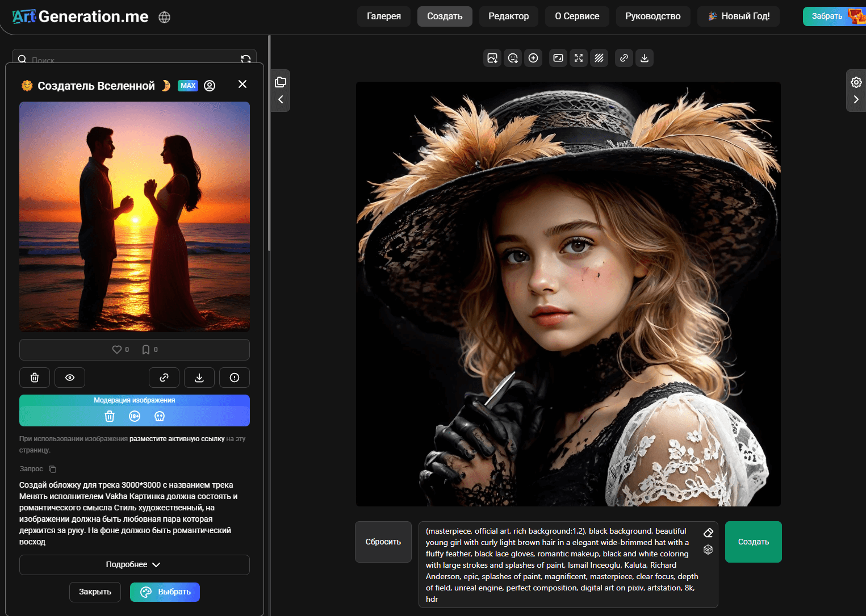Open the Руководство page
This screenshot has height=616, width=866.
tap(653, 16)
